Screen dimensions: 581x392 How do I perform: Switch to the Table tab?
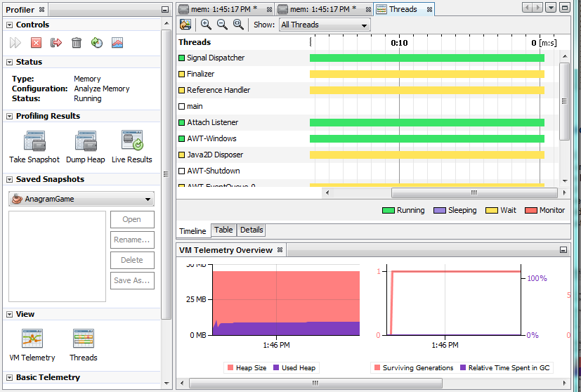tap(223, 230)
